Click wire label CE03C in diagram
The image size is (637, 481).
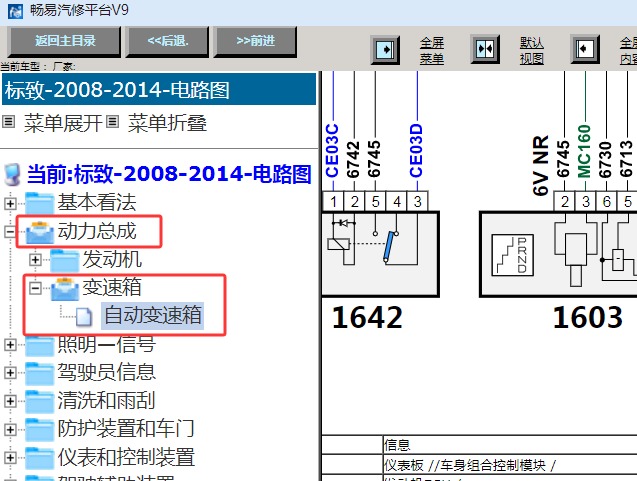point(332,151)
